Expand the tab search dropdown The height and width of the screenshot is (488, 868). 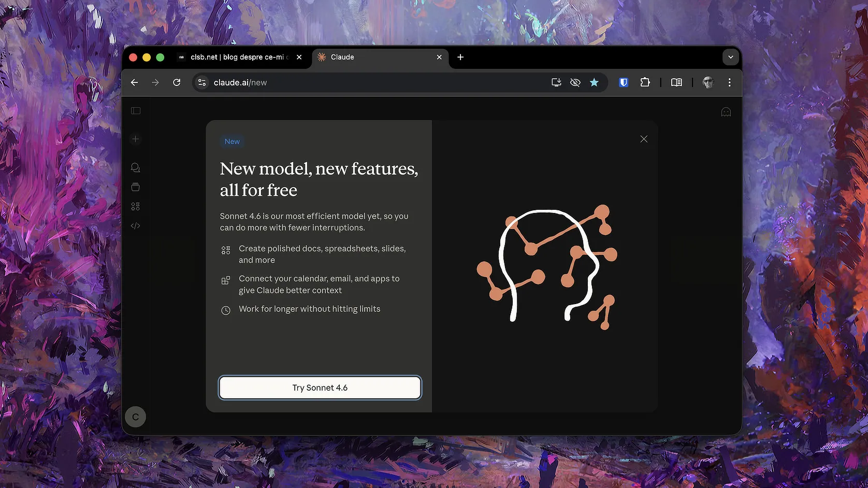coord(730,57)
